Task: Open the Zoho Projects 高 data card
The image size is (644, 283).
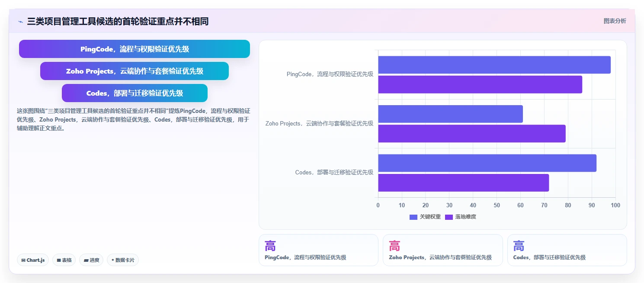Action: point(443,250)
